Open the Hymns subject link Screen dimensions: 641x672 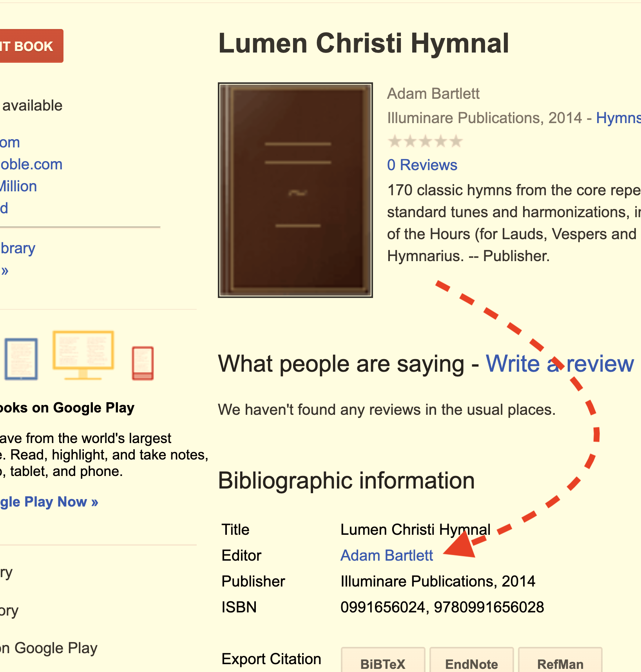pos(618,118)
